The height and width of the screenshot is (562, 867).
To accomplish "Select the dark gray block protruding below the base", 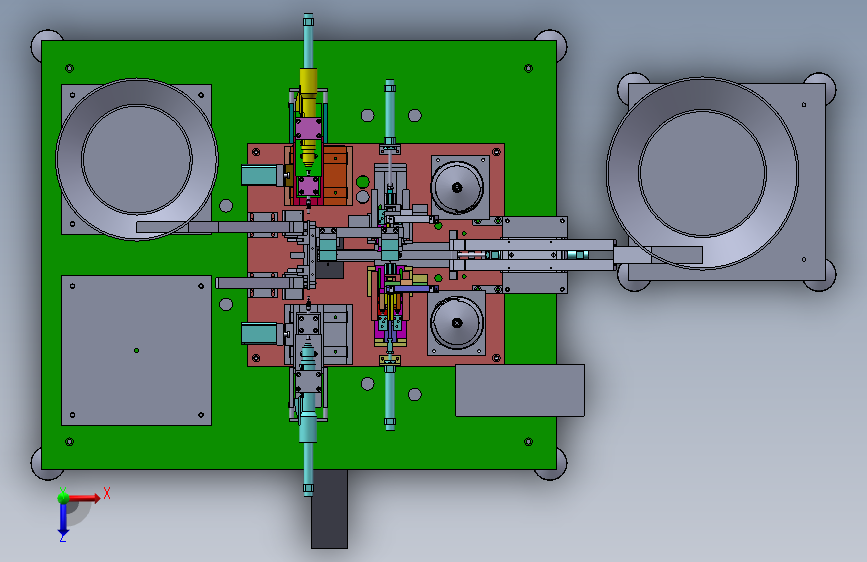I will 330,509.
